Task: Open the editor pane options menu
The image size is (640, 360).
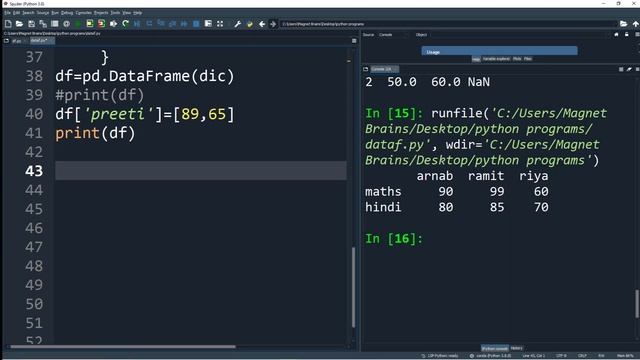Action: pyautogui.click(x=354, y=41)
